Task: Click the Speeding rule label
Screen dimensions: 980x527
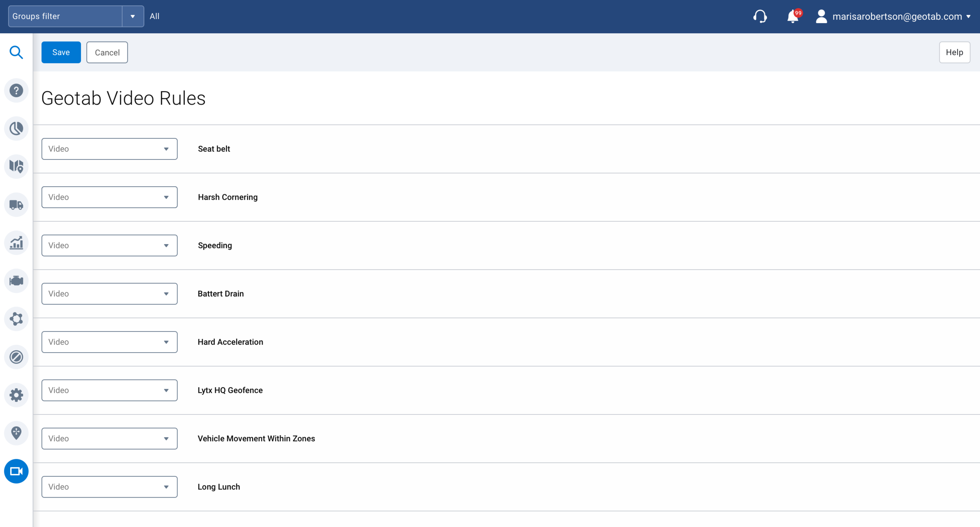Action: click(x=215, y=245)
